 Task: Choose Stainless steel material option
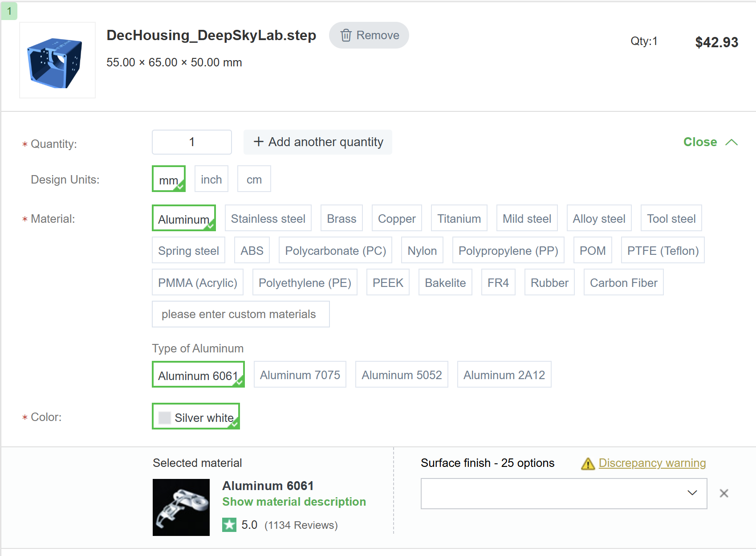click(x=268, y=218)
